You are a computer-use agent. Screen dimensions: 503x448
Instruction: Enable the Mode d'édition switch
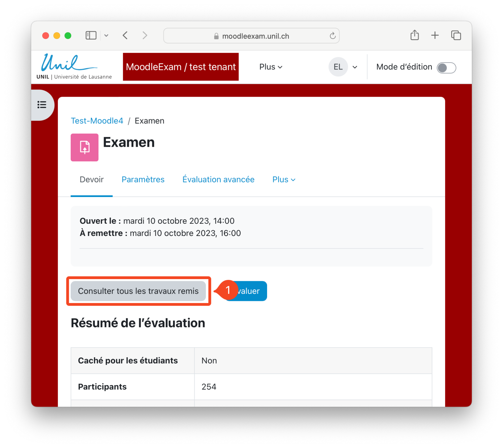[x=446, y=68]
